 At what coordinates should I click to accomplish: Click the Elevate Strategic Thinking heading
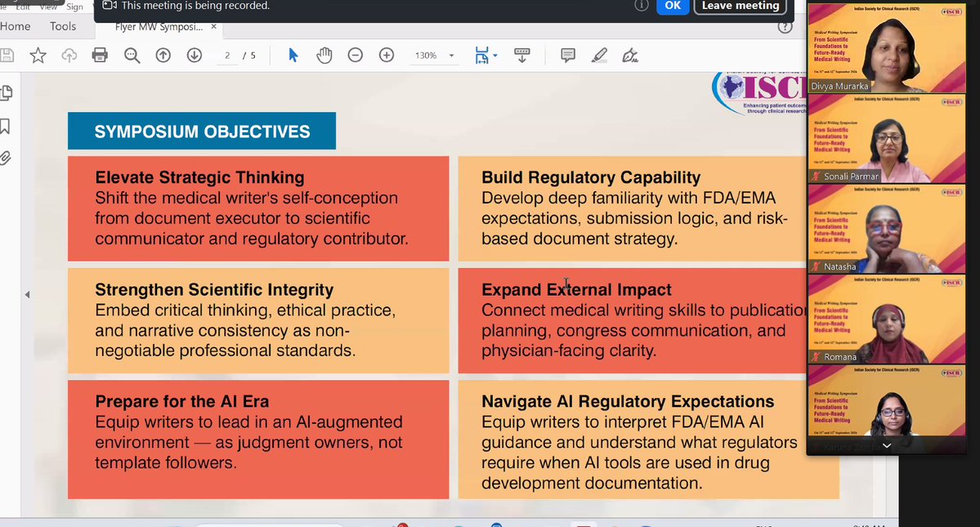[199, 177]
